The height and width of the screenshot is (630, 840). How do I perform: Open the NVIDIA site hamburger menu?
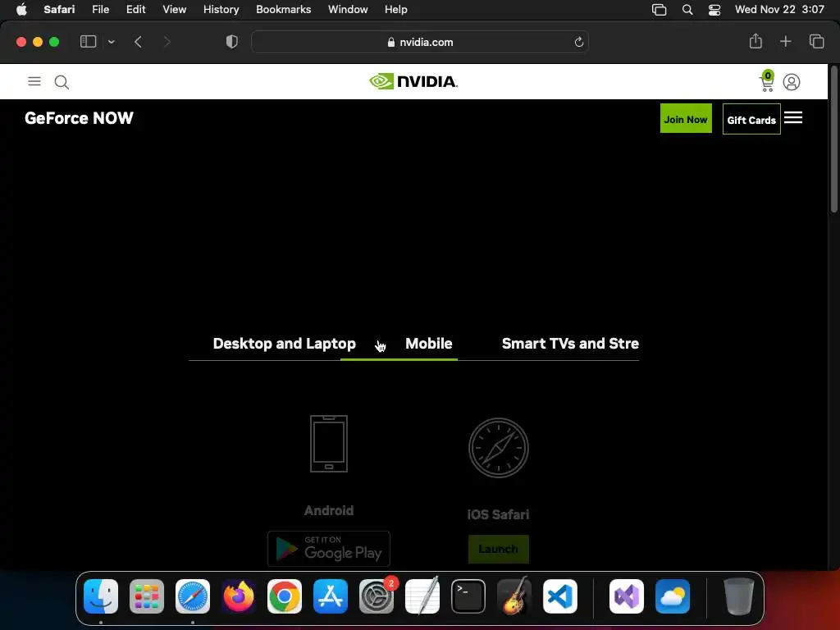click(x=34, y=81)
